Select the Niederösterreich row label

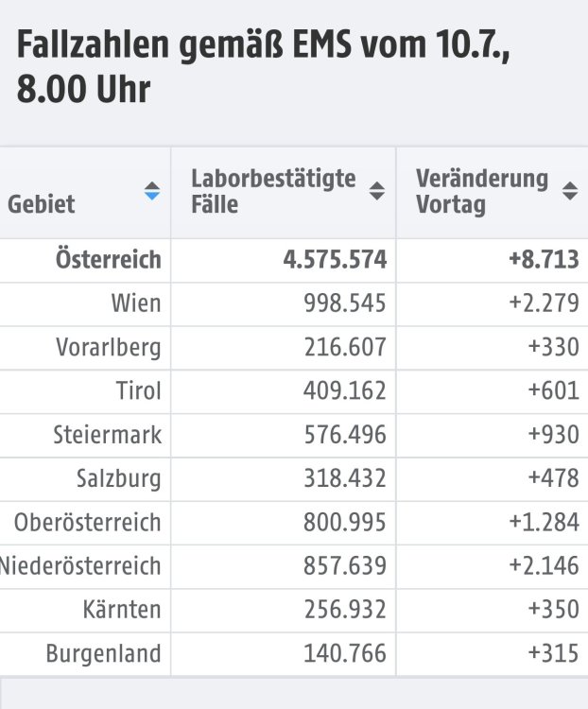[80, 565]
